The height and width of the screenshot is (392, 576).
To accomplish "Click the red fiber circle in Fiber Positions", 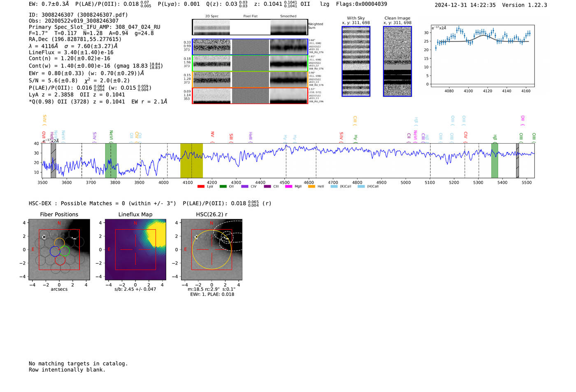I will coord(60,260).
